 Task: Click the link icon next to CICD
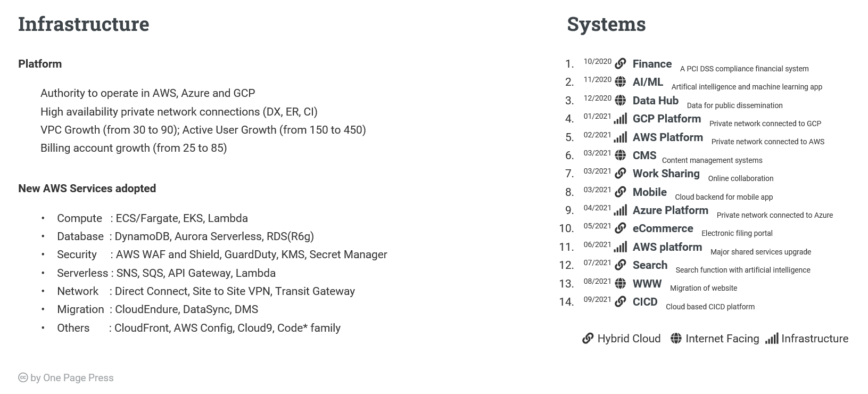pos(620,302)
